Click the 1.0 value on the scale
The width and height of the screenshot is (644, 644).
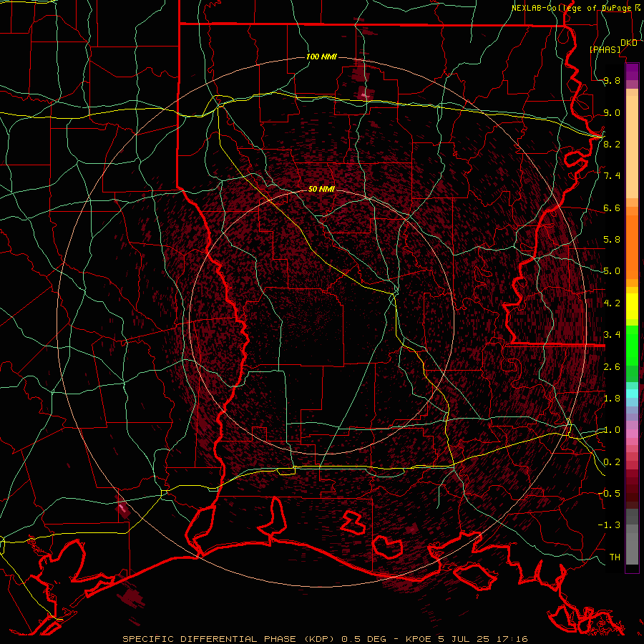click(612, 430)
